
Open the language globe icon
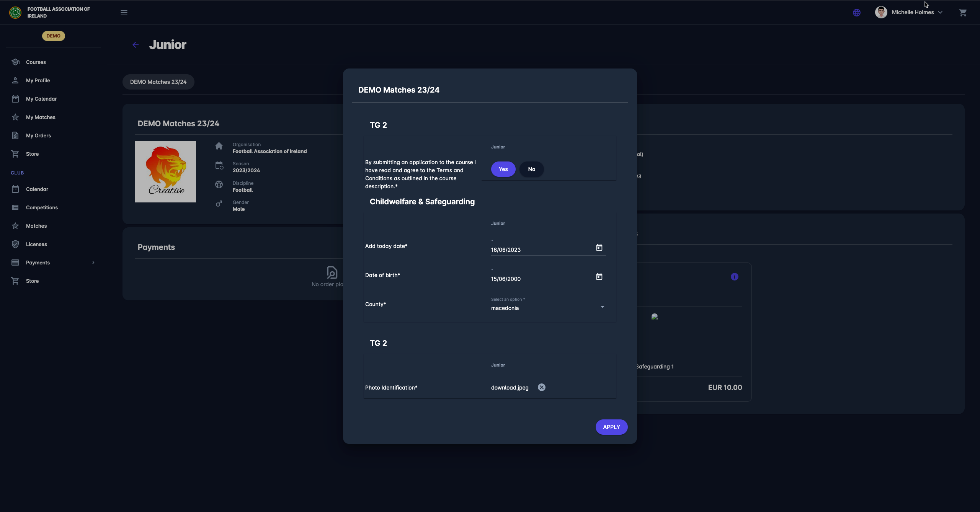[857, 13]
